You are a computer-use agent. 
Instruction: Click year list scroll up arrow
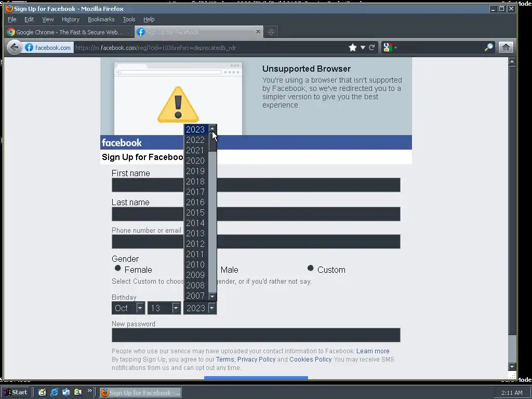[x=212, y=128]
